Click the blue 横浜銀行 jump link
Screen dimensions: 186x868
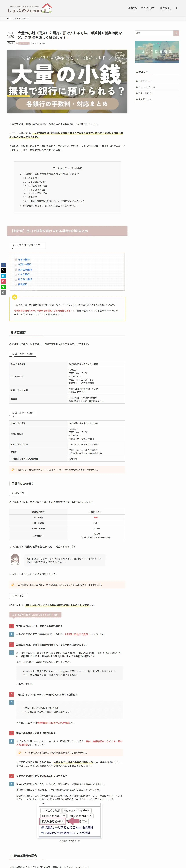23,284
